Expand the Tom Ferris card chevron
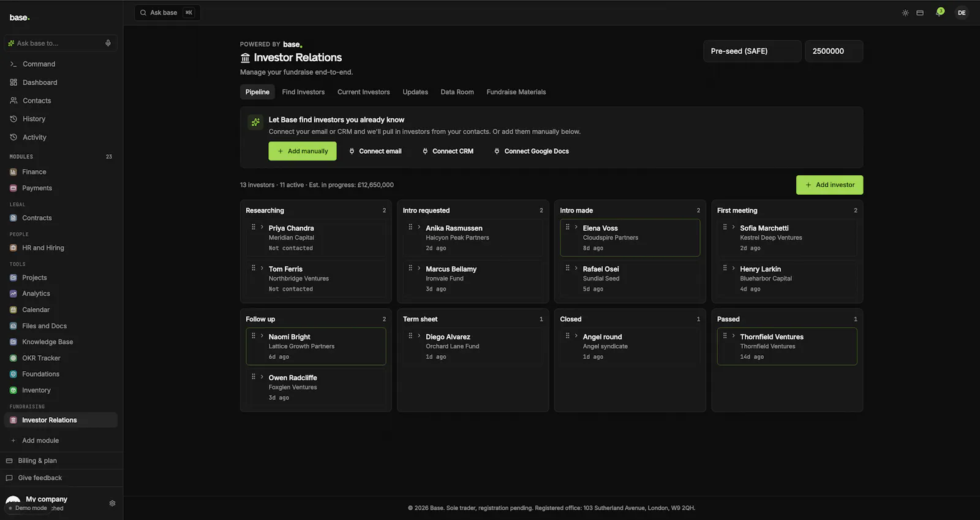 click(262, 268)
